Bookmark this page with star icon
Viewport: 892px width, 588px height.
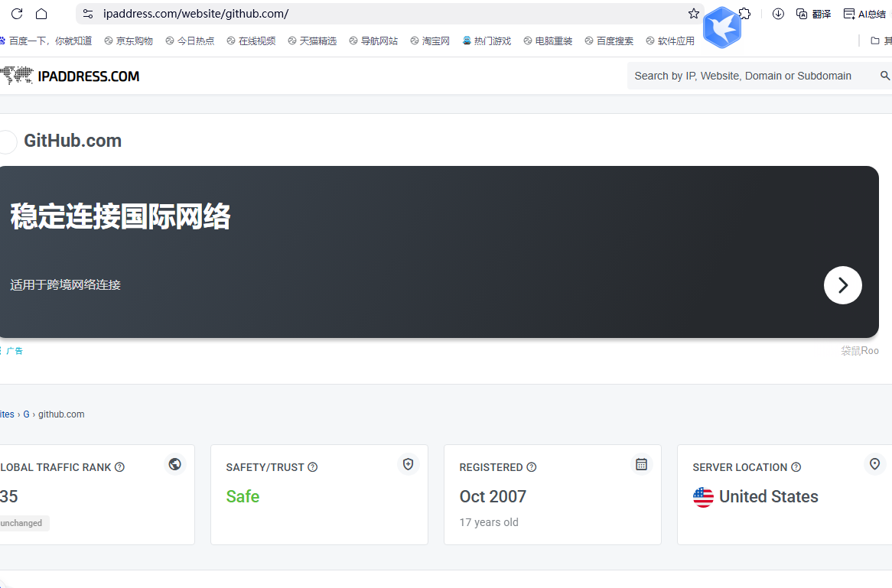pyautogui.click(x=693, y=14)
